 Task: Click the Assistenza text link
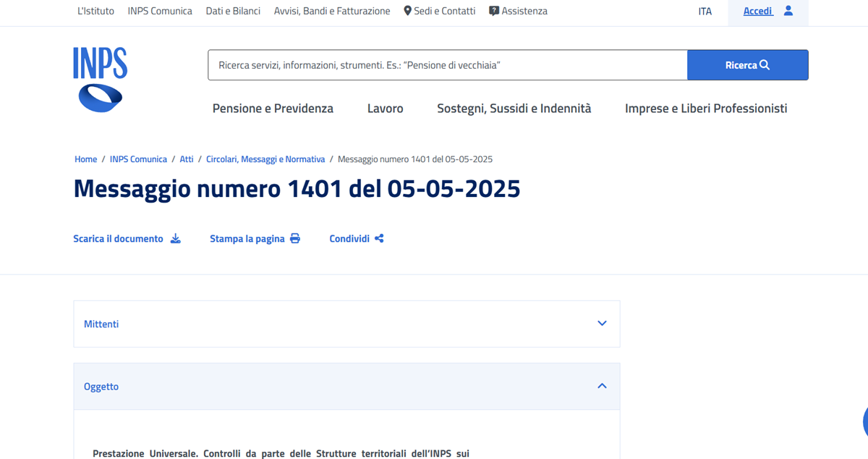[x=524, y=11]
